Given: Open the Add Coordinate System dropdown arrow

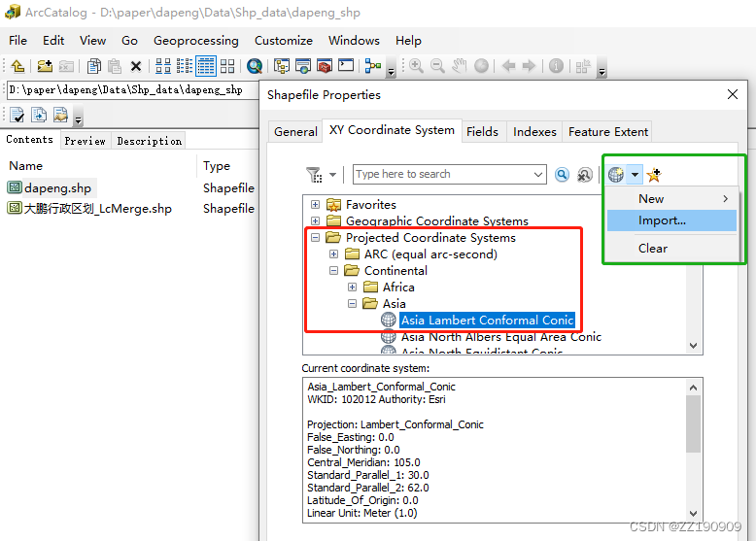Looking at the screenshot, I should [635, 175].
